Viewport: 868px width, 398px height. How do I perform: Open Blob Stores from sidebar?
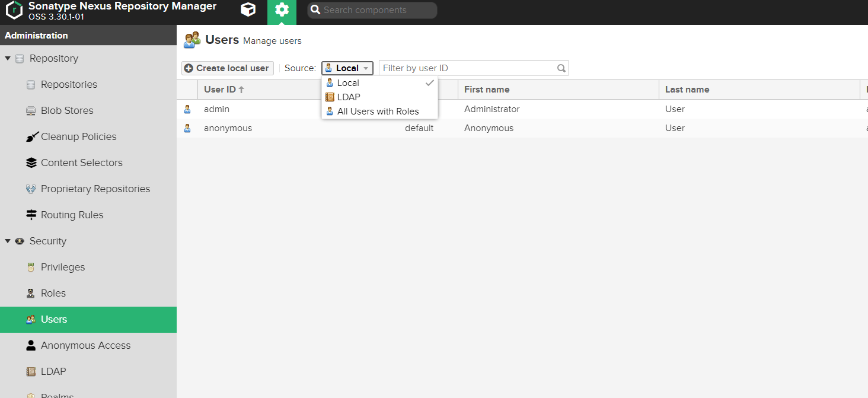click(x=66, y=110)
